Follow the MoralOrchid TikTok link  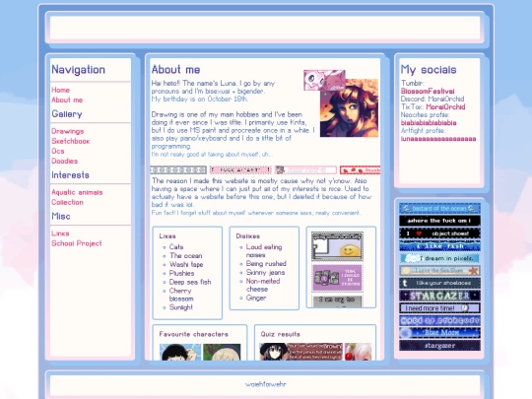(x=445, y=106)
